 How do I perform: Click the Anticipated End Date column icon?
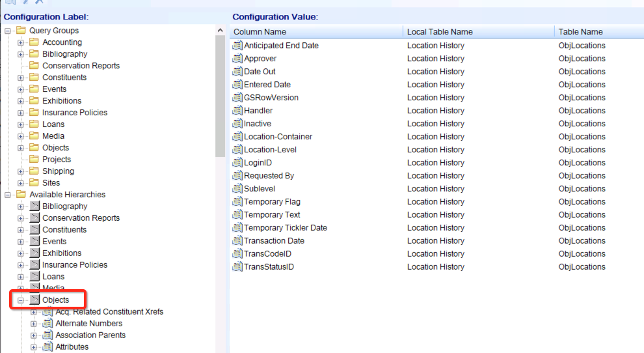pos(237,45)
